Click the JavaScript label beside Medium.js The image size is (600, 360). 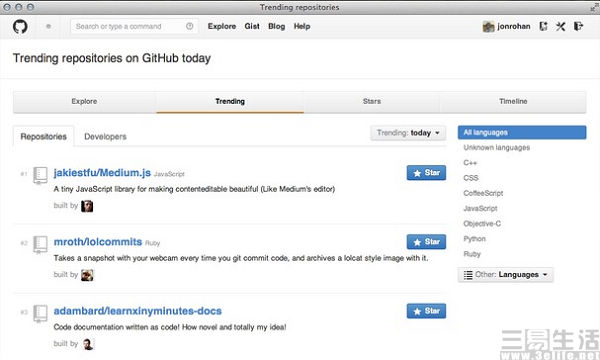click(169, 174)
